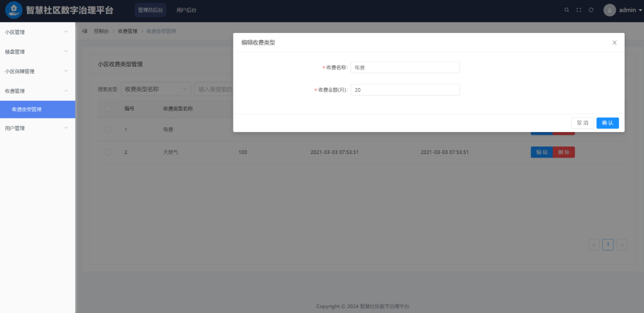Check the checkbox for row 天然气
This screenshot has width=644, height=313.
click(108, 152)
